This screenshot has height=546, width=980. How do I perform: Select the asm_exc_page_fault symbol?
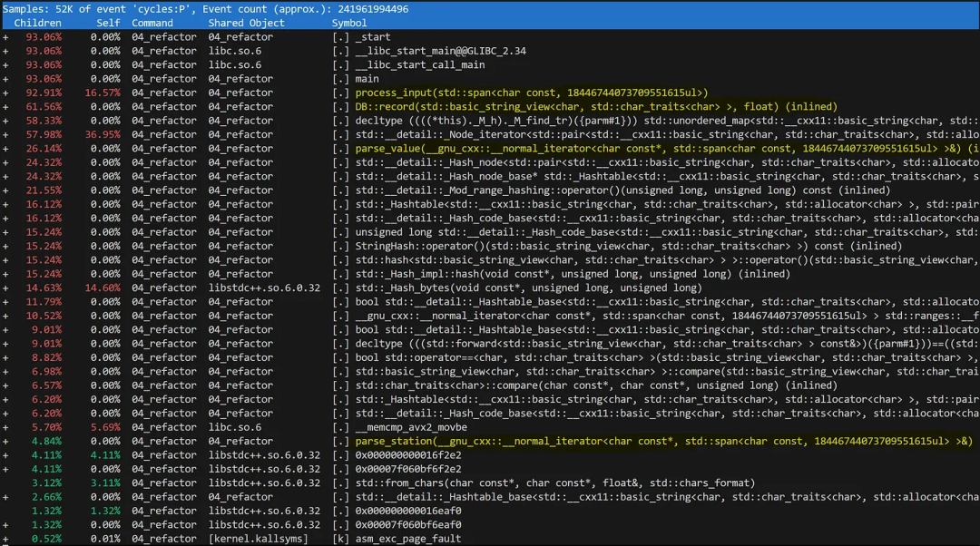408,539
